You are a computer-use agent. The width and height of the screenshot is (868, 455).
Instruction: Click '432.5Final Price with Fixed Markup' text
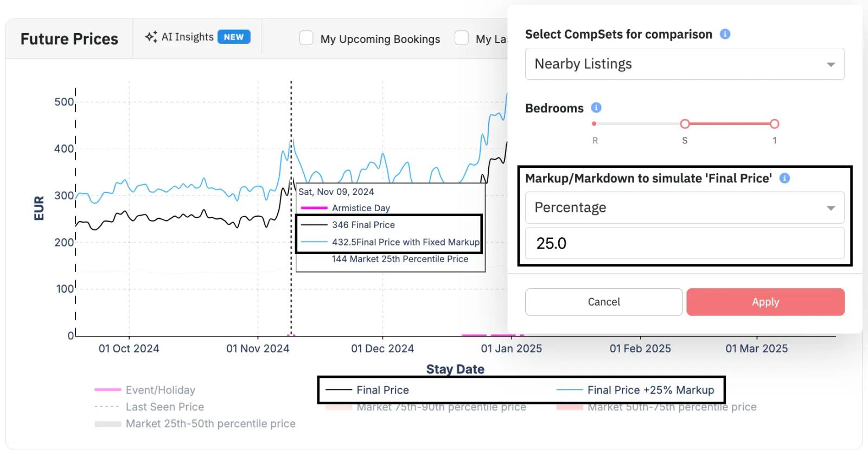coord(406,242)
